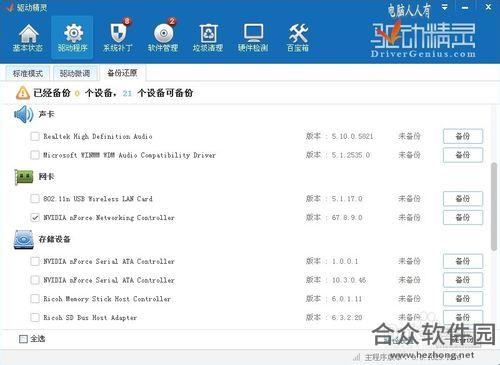Screen dimensions: 500x365
Task: Open 硬件检测 monitor icon
Action: (x=253, y=38)
